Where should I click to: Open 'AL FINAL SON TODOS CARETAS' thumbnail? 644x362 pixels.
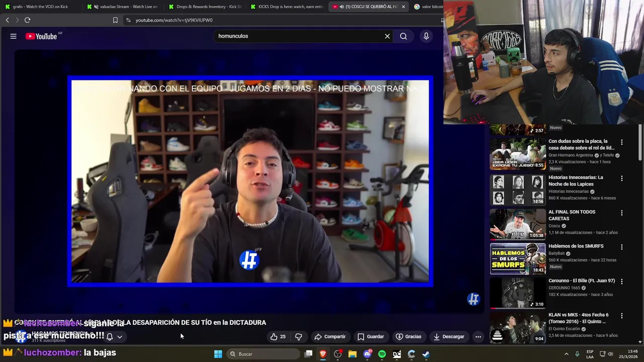518,224
